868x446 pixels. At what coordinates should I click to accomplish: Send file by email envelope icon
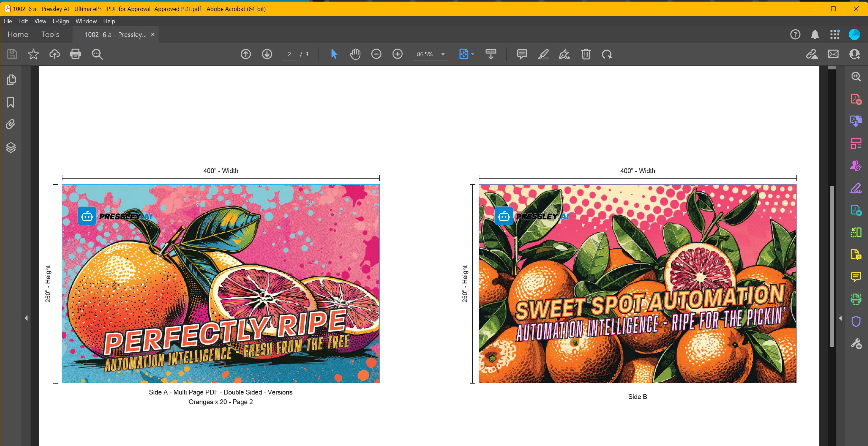(833, 54)
